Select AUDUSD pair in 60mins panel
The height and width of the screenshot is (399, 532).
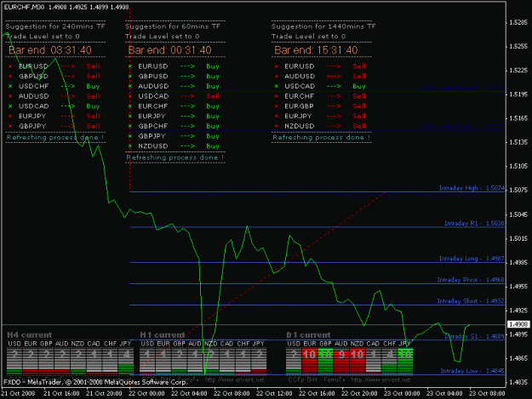tap(153, 86)
